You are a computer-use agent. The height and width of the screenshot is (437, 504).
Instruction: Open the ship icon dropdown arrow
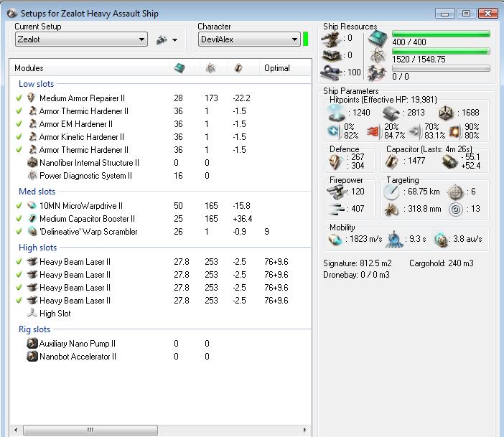(x=175, y=40)
